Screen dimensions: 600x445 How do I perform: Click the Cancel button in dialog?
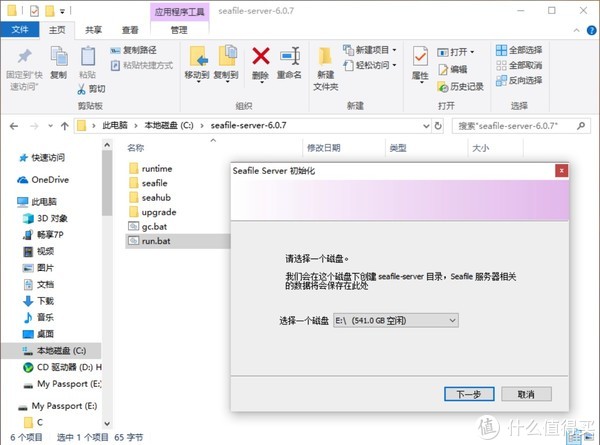[526, 394]
